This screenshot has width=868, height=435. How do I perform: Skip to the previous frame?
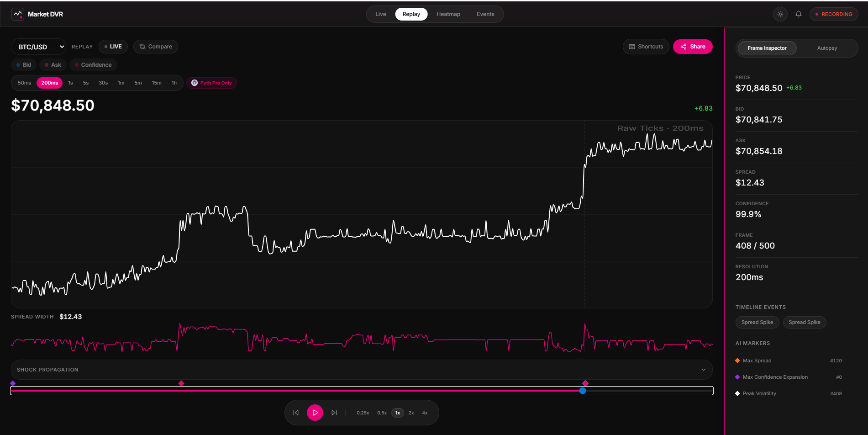296,413
